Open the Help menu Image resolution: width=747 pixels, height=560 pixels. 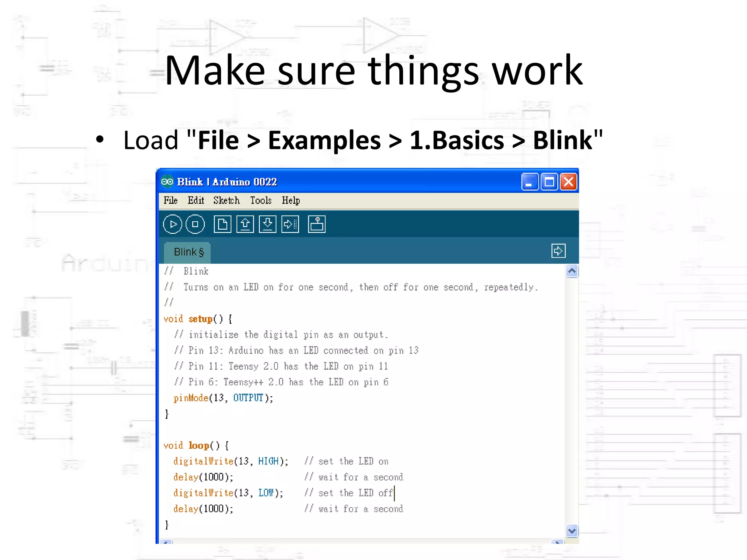291,201
